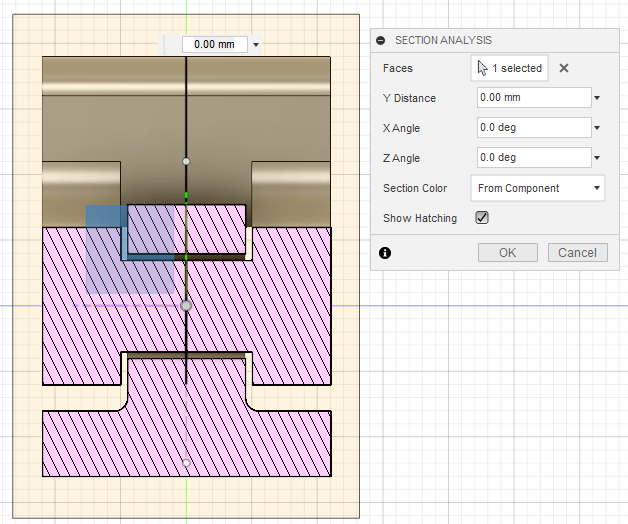Click the X Angle input field
This screenshot has width=628, height=524.
coord(534,127)
